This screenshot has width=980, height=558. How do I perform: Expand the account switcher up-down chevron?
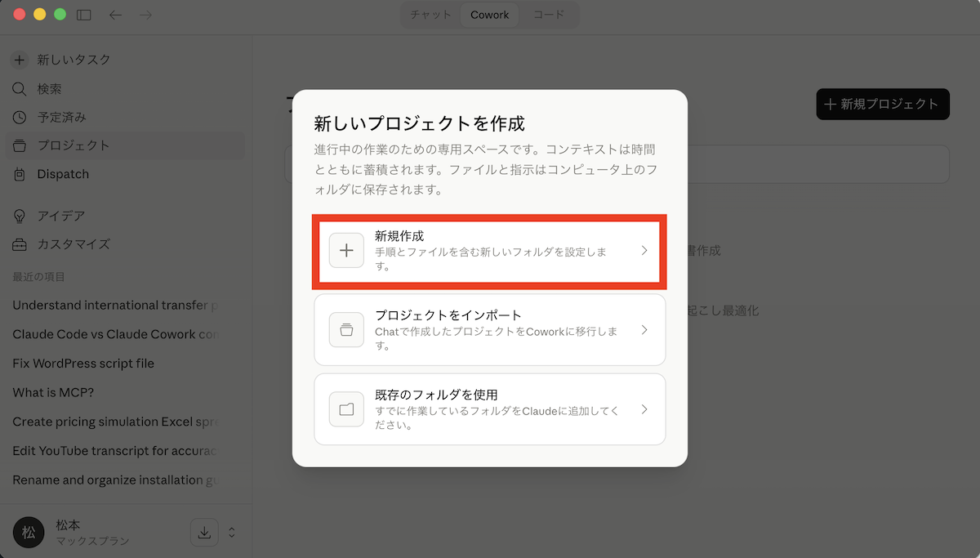coord(232,532)
